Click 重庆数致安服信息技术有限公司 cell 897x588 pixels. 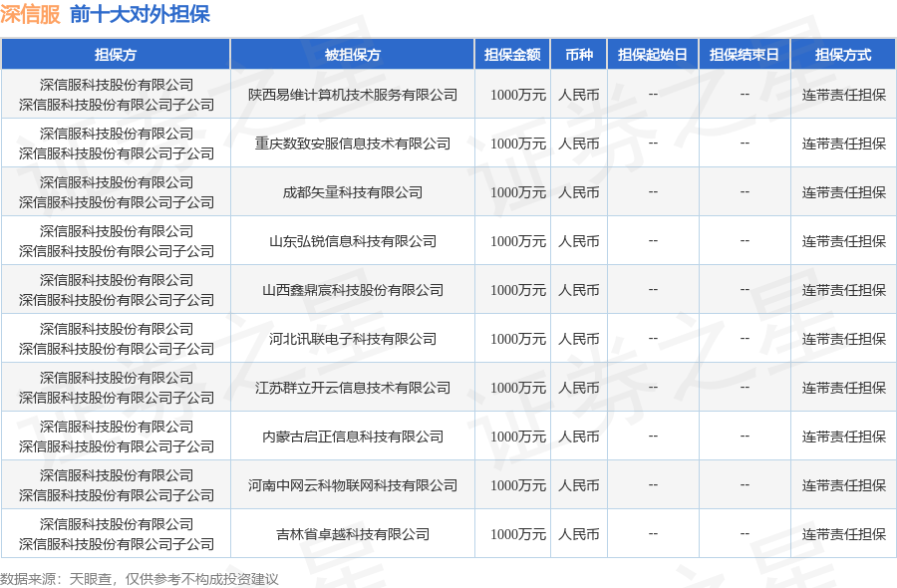pos(353,143)
